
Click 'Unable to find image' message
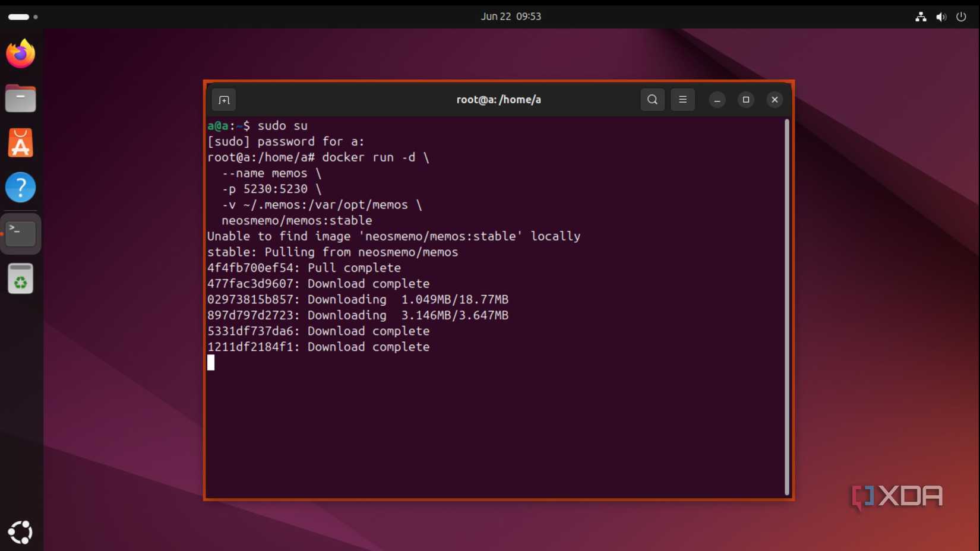[x=394, y=236]
